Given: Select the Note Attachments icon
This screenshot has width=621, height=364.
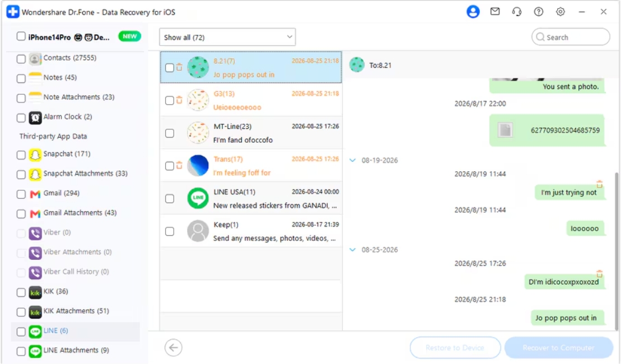Looking at the screenshot, I should (35, 97).
